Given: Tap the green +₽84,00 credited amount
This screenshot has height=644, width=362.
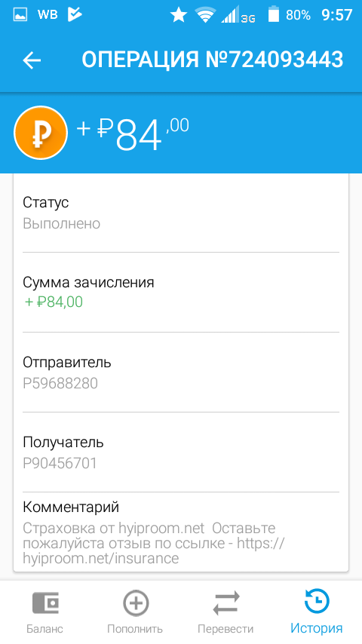Looking at the screenshot, I should [x=54, y=302].
